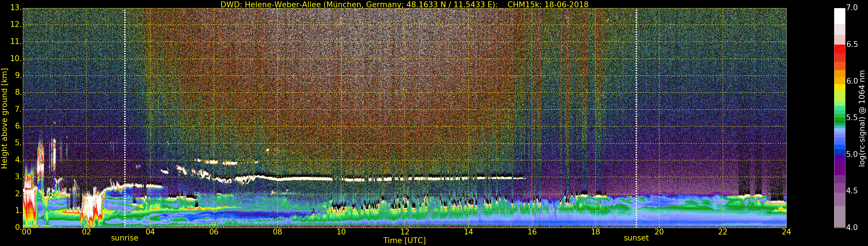The width and height of the screenshot is (868, 246).
Task: Select the 7.0 value label on colorbar
Action: [852, 8]
